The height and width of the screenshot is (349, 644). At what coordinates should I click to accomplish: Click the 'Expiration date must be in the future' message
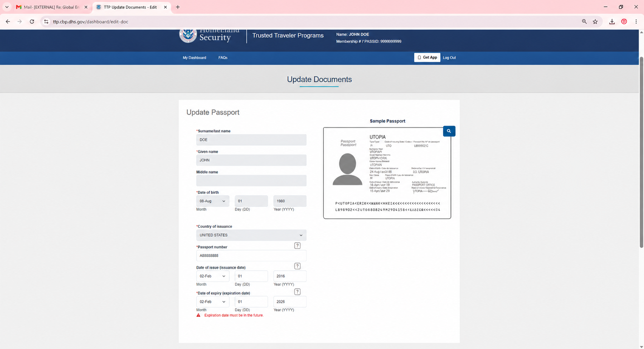(234, 315)
